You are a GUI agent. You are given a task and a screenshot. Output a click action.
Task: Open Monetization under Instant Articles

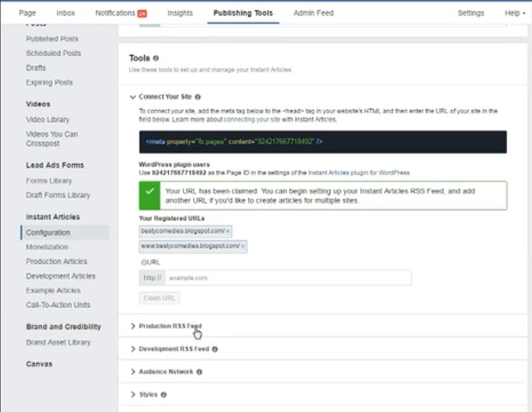47,247
